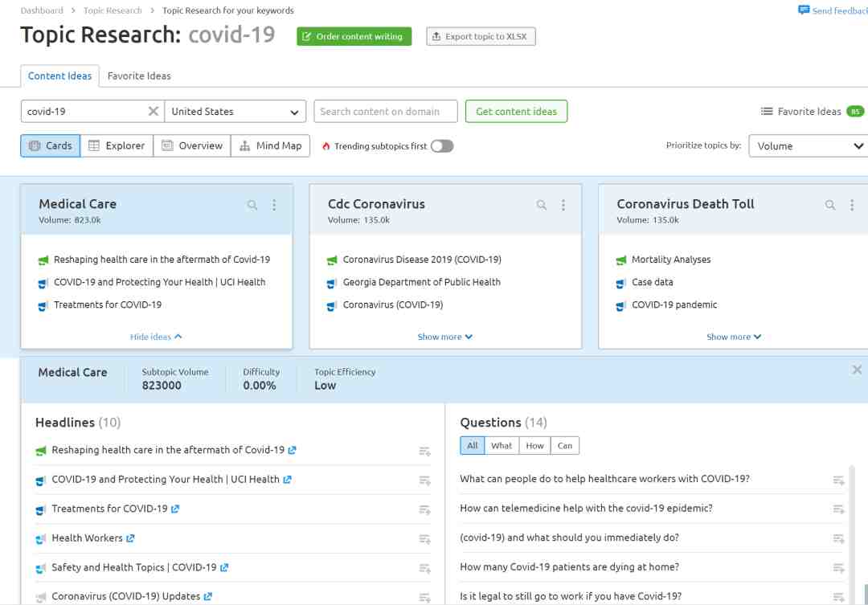The image size is (868, 605).
Task: Add 'Health Workers' headline to favorites
Action: (x=424, y=539)
